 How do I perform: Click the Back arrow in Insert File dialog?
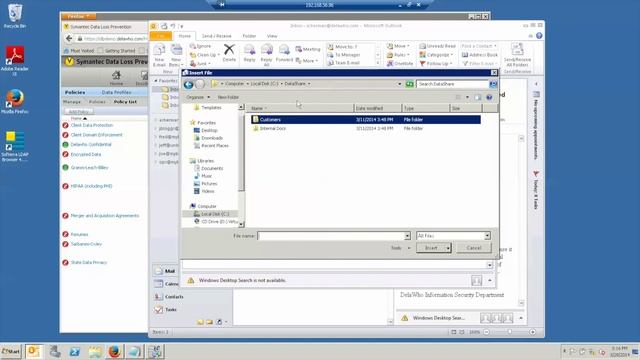pyautogui.click(x=189, y=84)
